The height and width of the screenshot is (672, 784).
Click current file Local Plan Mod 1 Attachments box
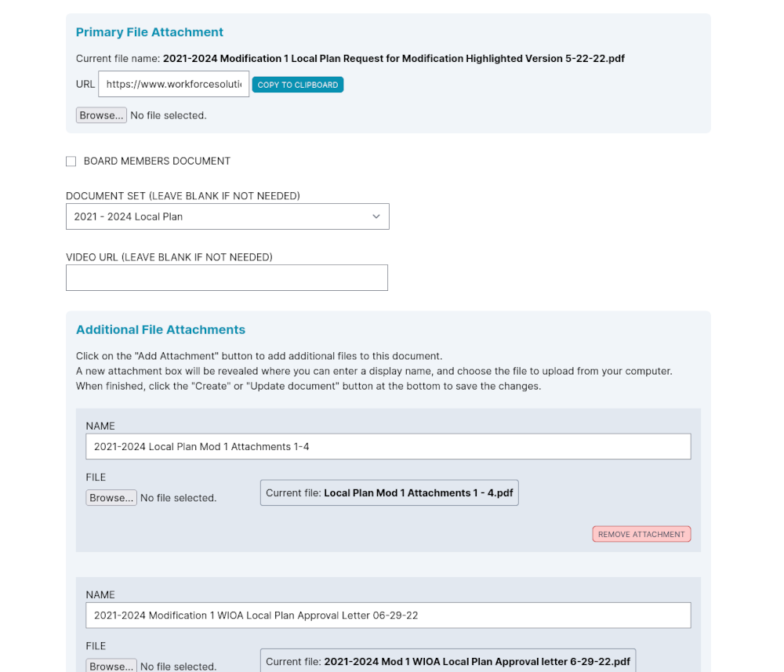[x=389, y=492]
